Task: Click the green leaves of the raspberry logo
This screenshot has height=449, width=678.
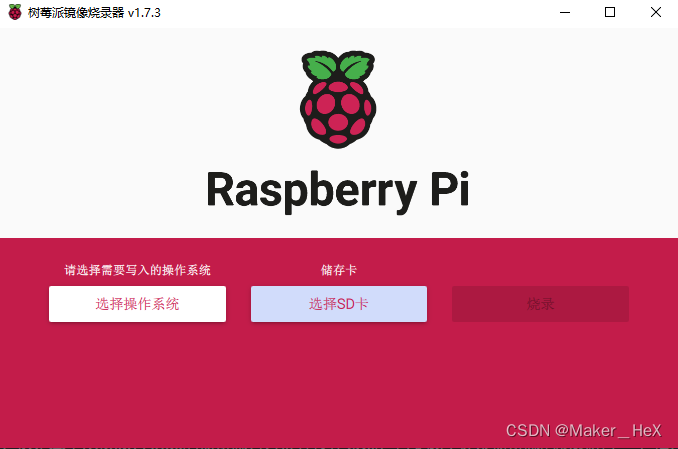Action: tap(338, 66)
